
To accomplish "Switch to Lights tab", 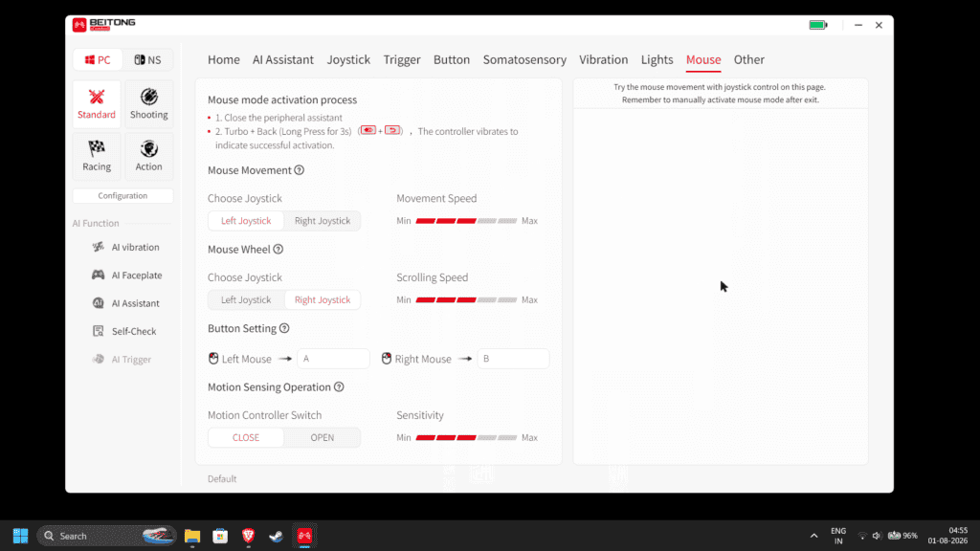I will click(657, 59).
